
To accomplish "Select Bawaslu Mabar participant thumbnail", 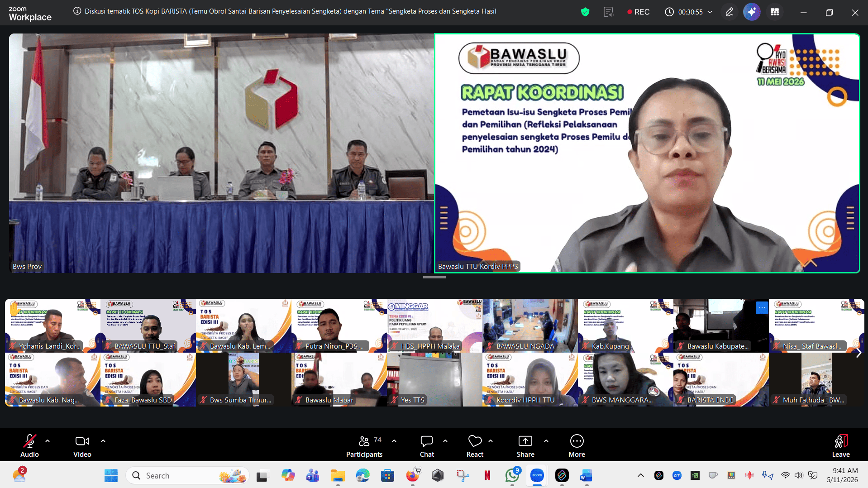I will click(339, 379).
